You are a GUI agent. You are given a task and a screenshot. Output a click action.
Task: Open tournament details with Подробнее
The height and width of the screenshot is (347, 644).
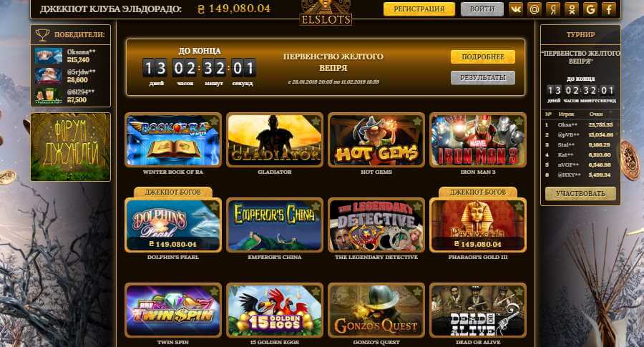(x=482, y=57)
